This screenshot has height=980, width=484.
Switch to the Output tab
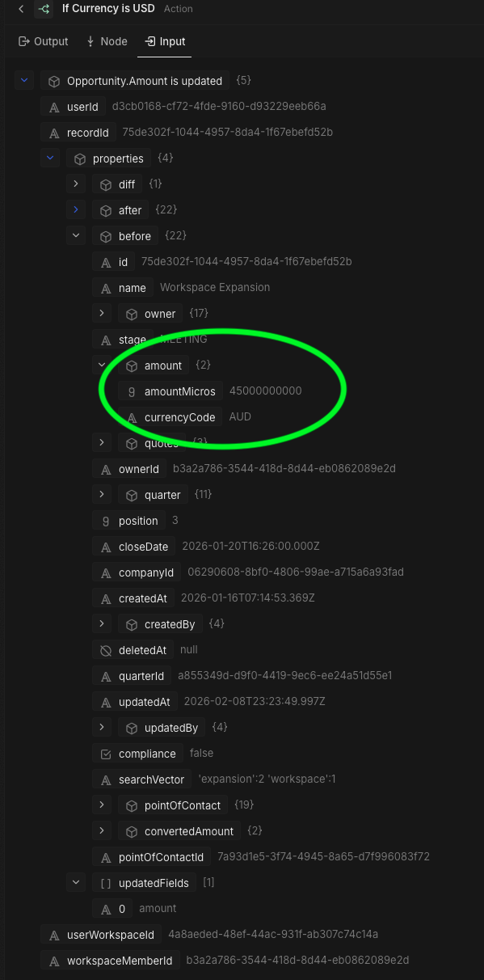pos(44,40)
